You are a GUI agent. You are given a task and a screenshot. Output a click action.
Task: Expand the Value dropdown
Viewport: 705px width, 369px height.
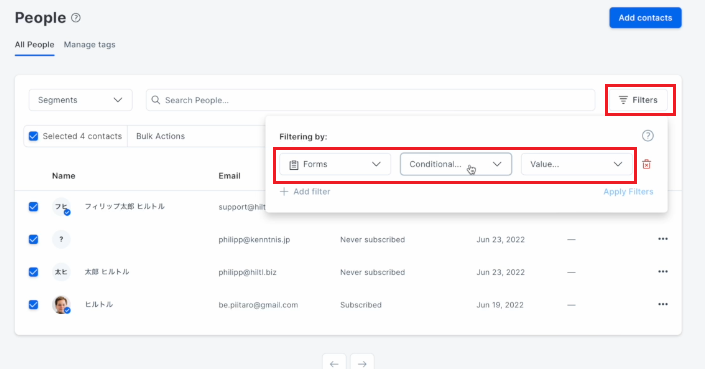pyautogui.click(x=576, y=164)
